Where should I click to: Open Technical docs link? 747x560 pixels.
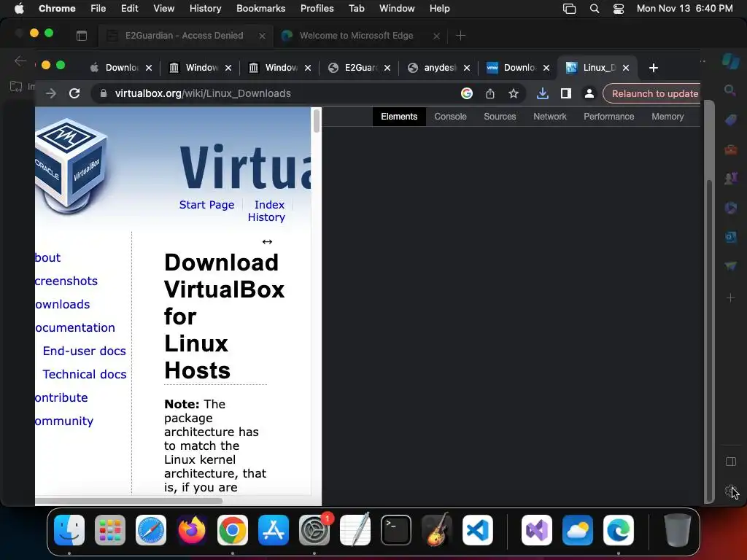(85, 374)
